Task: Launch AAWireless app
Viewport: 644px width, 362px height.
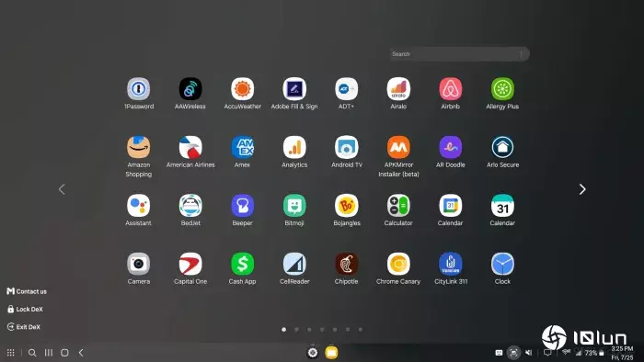Action: pos(190,89)
